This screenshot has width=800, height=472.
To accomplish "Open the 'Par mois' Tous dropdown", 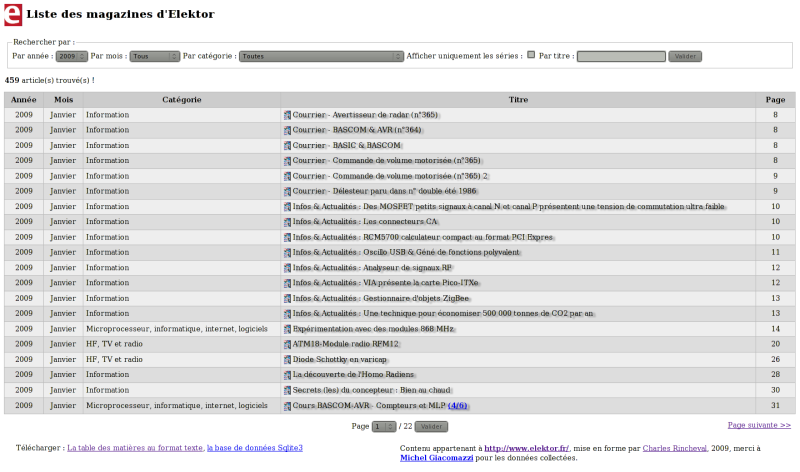I will pos(155,56).
